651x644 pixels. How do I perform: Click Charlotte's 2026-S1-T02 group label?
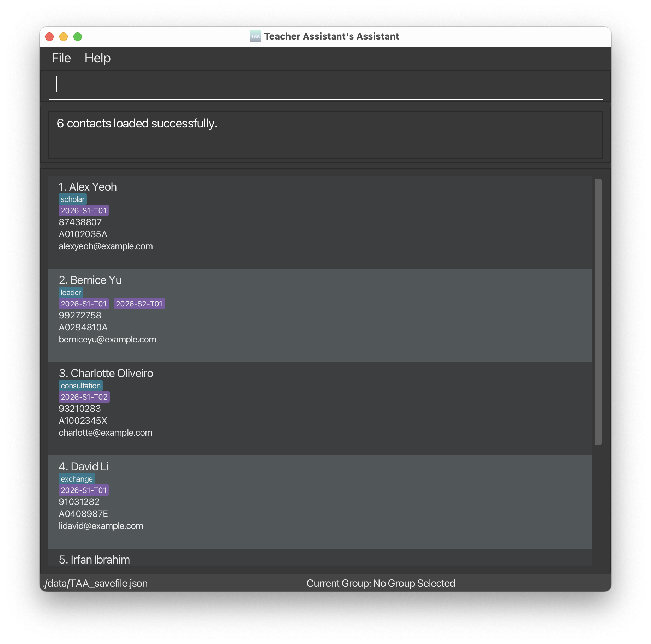click(84, 397)
